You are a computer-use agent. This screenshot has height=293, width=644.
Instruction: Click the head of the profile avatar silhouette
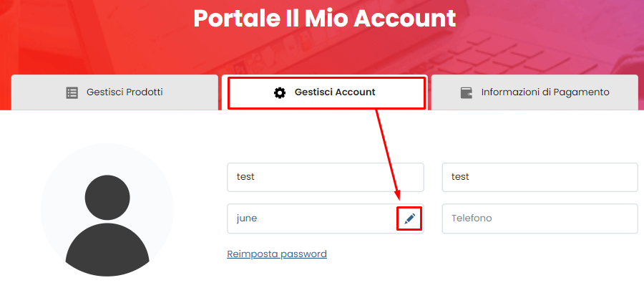tap(107, 198)
